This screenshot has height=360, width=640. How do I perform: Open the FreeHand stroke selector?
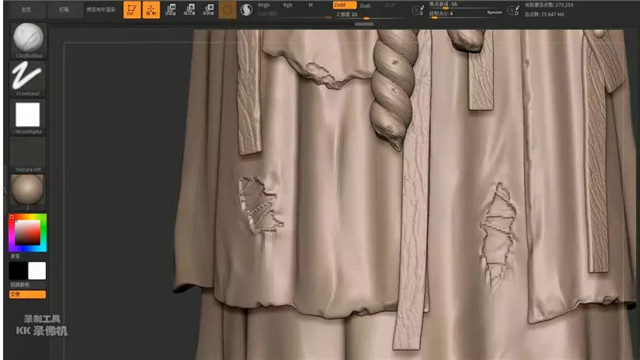28,78
